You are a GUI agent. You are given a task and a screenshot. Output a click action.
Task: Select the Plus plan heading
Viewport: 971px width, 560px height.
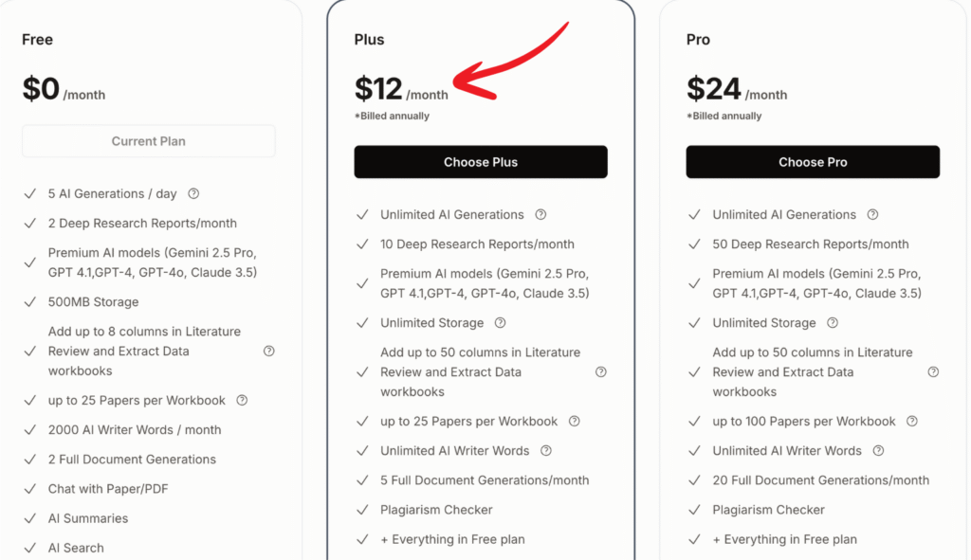(x=370, y=40)
